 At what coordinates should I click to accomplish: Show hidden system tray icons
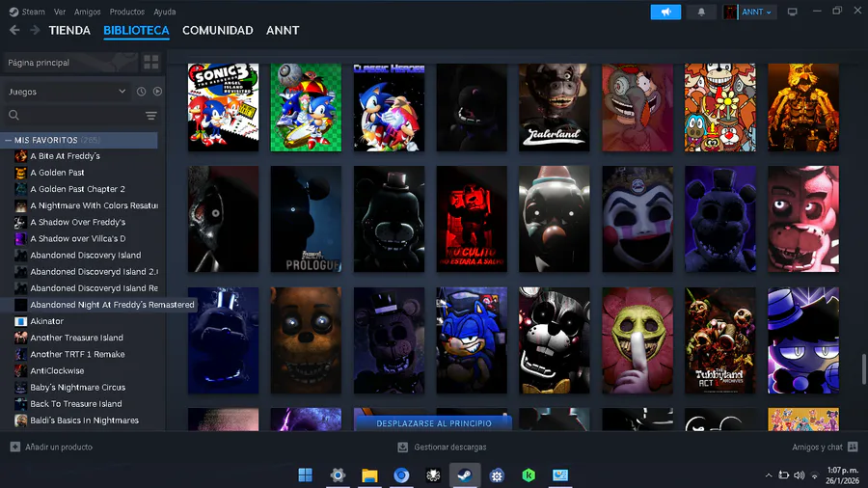pos(769,475)
